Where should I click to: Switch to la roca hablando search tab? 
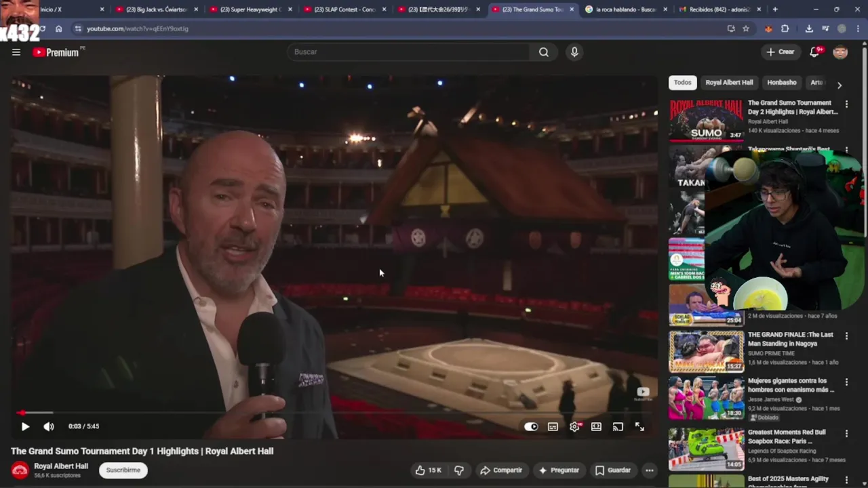(626, 9)
